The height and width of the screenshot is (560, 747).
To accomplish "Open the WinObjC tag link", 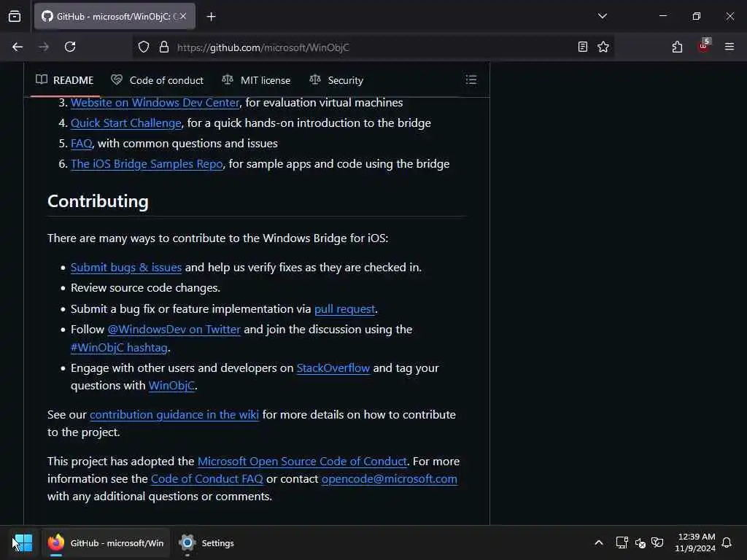I will (x=171, y=385).
